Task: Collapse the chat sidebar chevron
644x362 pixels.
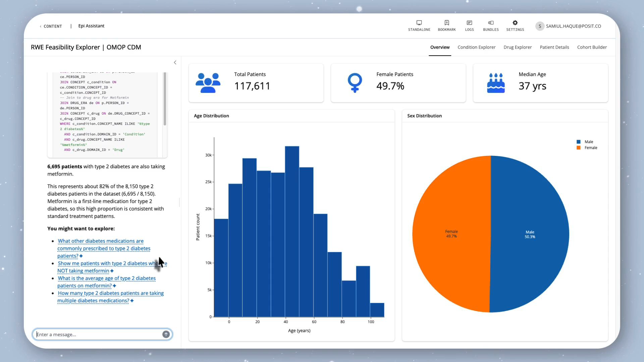Action: (175, 63)
